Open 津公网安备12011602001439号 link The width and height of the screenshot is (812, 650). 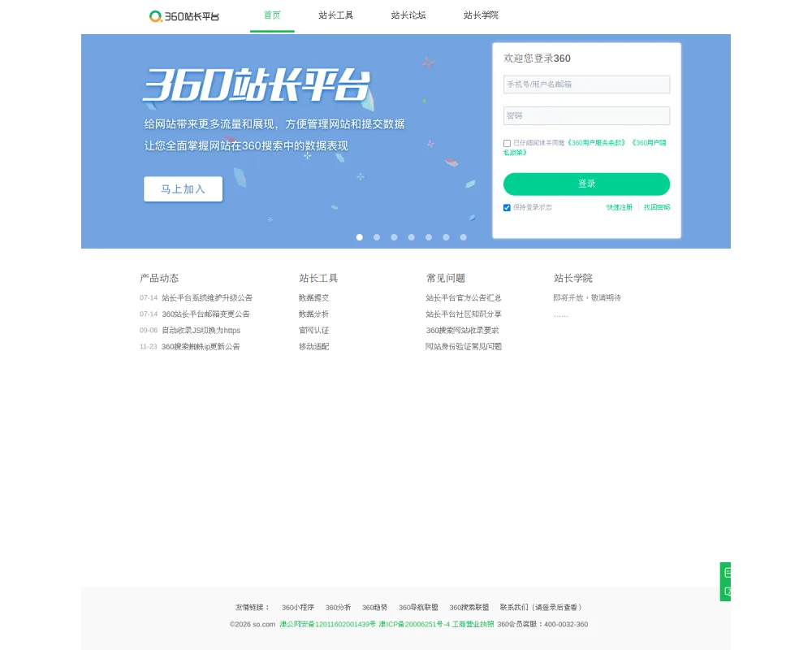click(x=327, y=625)
